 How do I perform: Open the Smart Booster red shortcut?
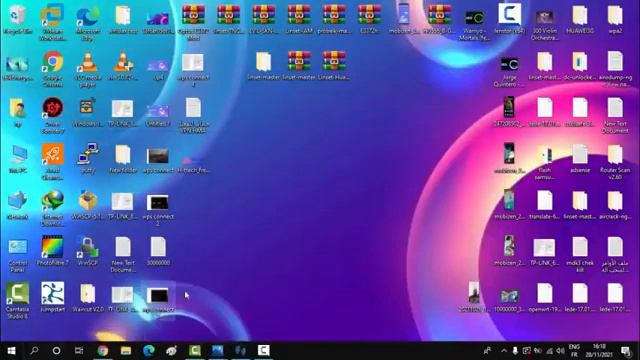click(53, 116)
